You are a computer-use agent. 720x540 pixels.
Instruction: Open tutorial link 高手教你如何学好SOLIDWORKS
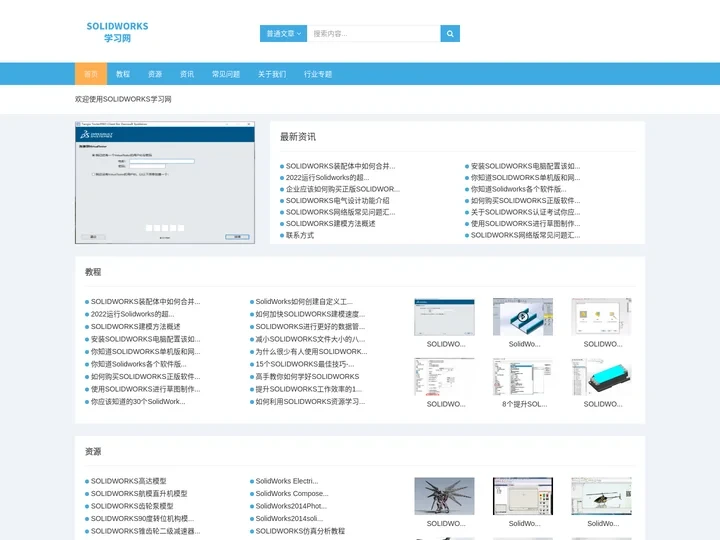click(x=307, y=377)
